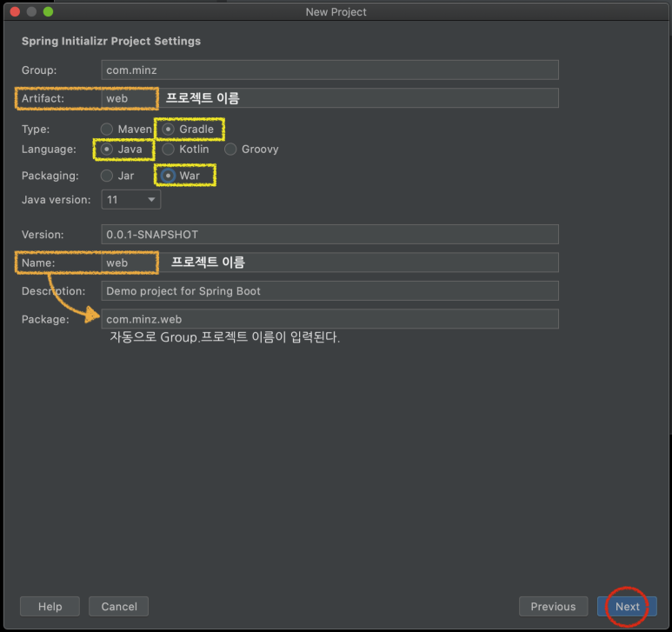Go back with the Previous button
The height and width of the screenshot is (632, 672).
click(553, 606)
